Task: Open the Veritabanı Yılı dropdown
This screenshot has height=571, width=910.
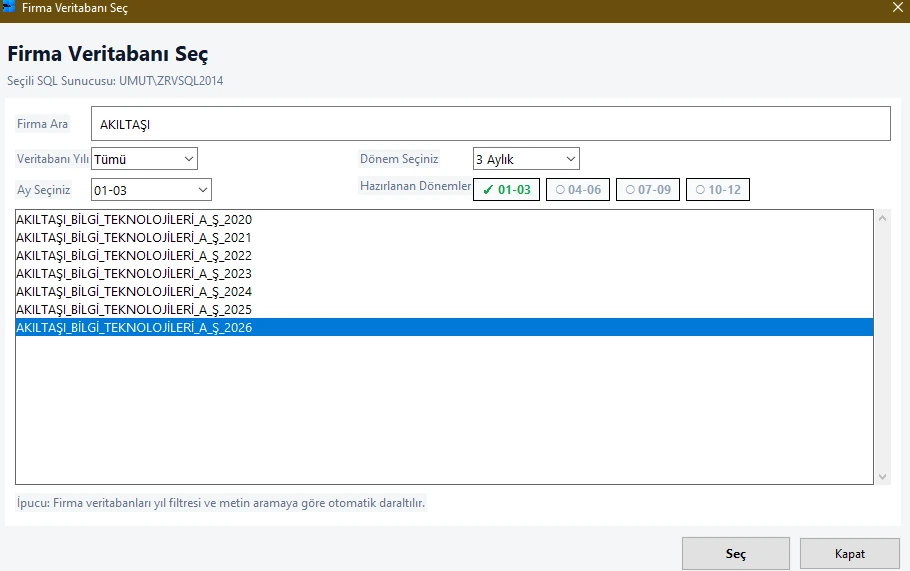Action: 144,159
